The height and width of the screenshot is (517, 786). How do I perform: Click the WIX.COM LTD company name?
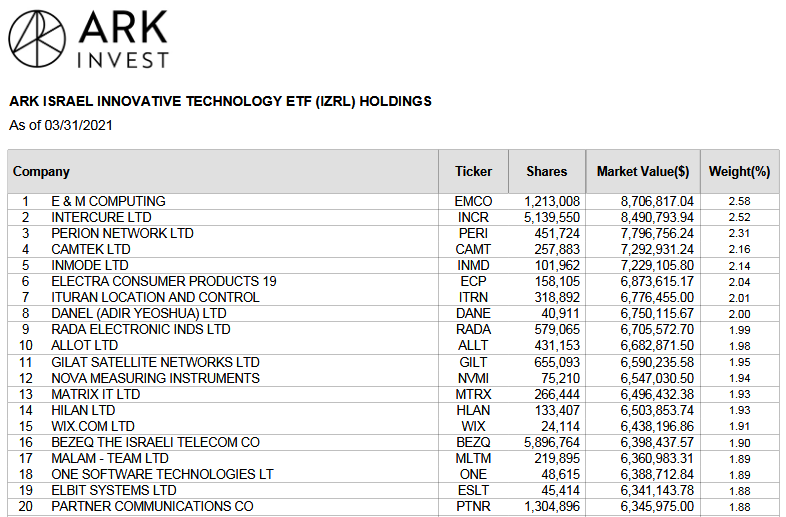(x=93, y=426)
